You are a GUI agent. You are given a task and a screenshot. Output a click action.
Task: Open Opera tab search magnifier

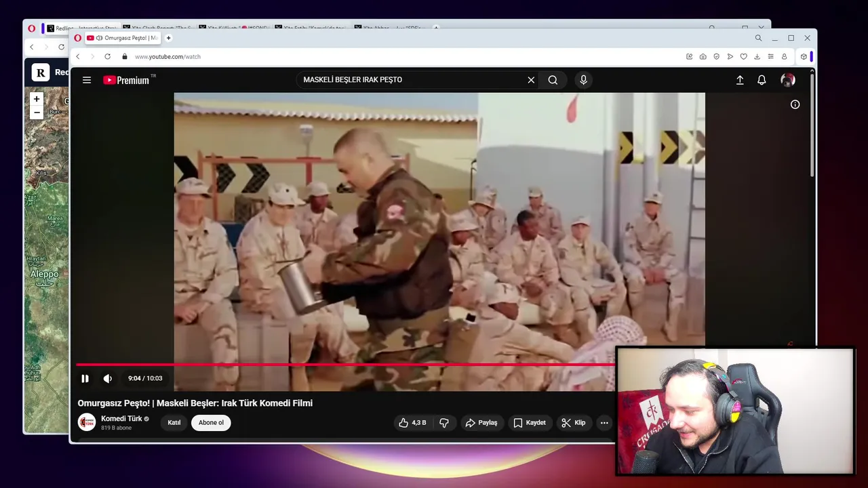(x=758, y=38)
